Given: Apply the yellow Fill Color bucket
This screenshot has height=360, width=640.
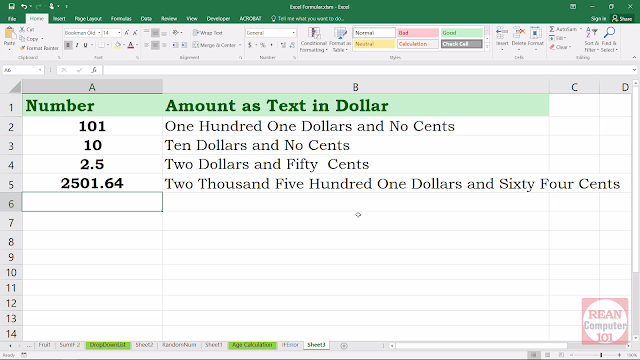Looking at the screenshot, I should tap(118, 45).
